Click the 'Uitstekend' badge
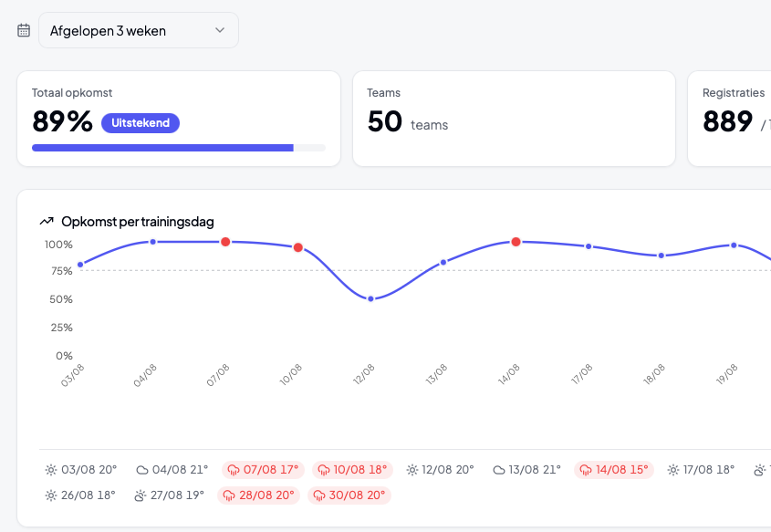 coord(141,123)
